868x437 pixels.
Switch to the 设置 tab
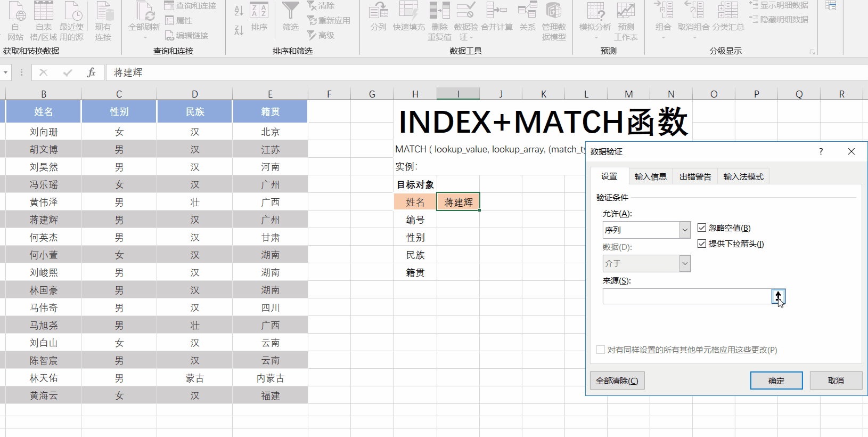(609, 176)
